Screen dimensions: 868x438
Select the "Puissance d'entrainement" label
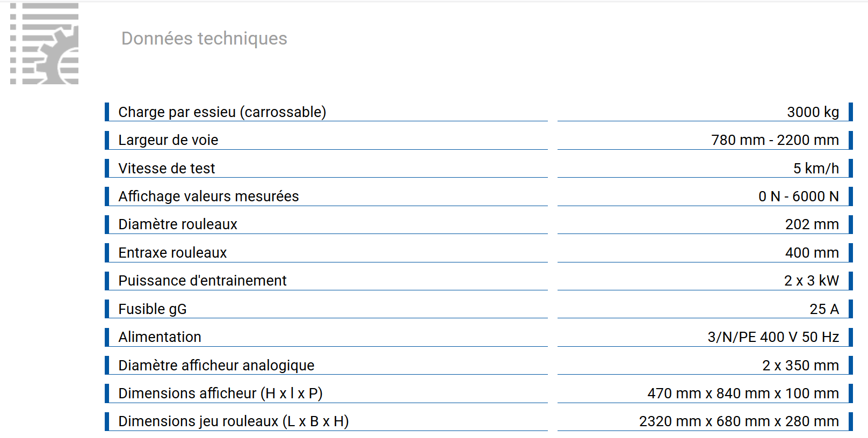[x=202, y=281]
